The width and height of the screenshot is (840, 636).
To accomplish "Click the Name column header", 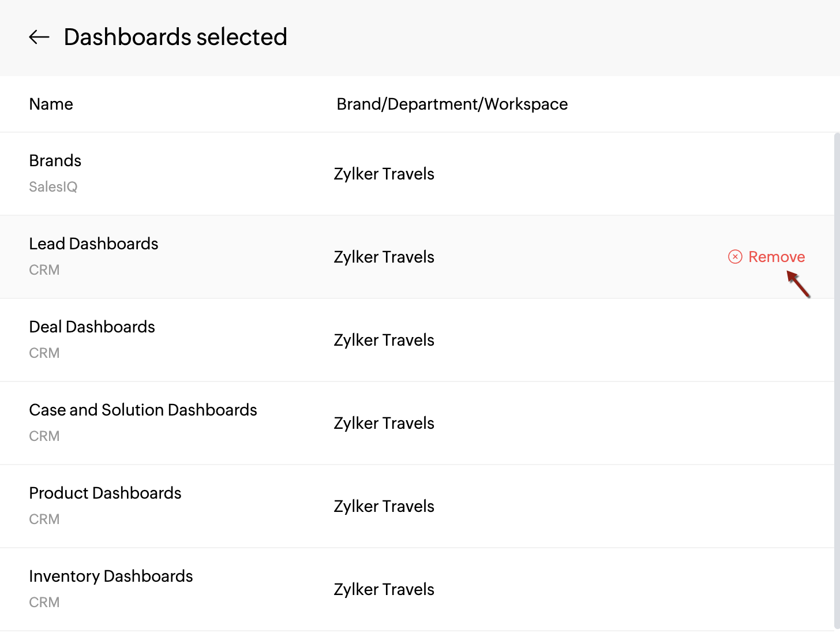I will 51,104.
